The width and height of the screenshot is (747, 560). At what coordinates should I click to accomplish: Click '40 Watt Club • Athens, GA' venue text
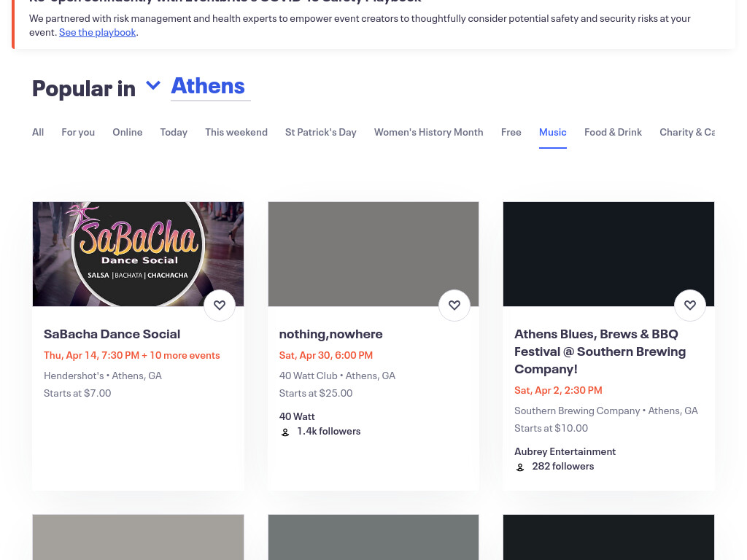coord(337,376)
